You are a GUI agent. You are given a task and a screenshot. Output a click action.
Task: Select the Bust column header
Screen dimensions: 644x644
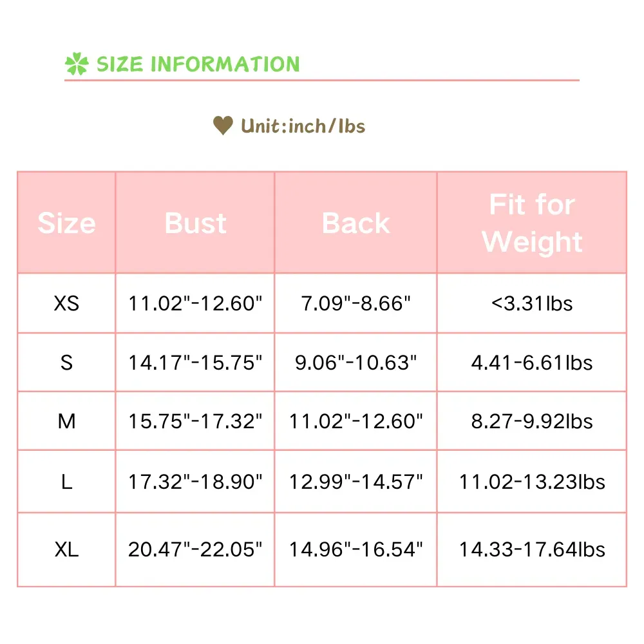(x=195, y=223)
